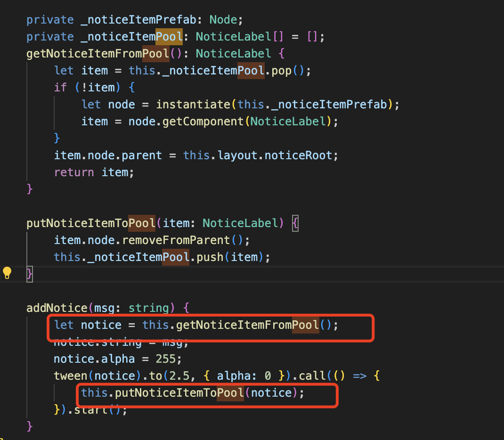Screen dimensions: 504x440
Task: Click 'node' variable in let node line
Action: click(122, 105)
